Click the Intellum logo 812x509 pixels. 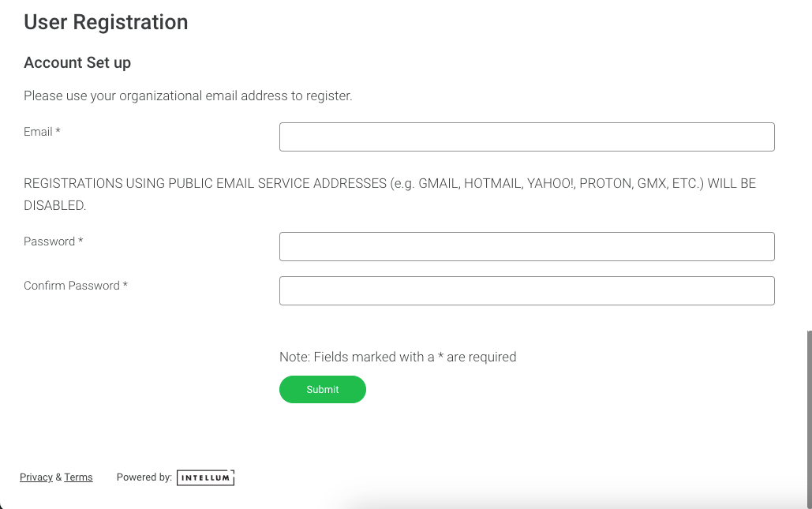(205, 477)
